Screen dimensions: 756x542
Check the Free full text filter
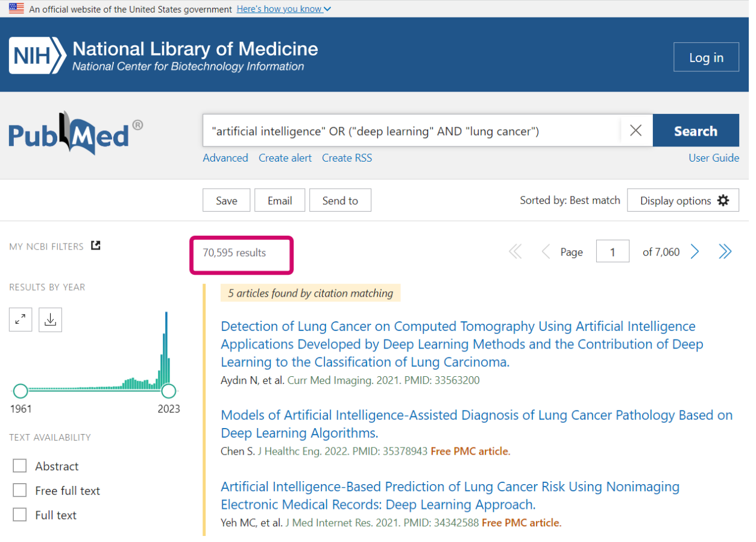(x=20, y=490)
